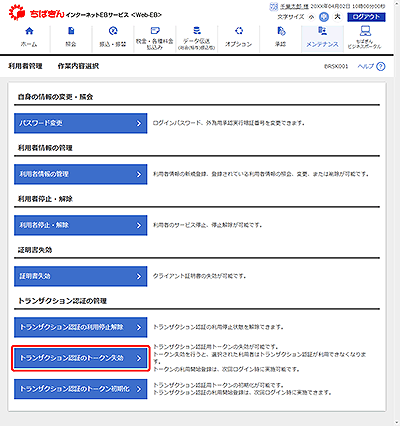Expand 証明書失効 via its chevron arrow
400x426 pixels.
coord(139,276)
